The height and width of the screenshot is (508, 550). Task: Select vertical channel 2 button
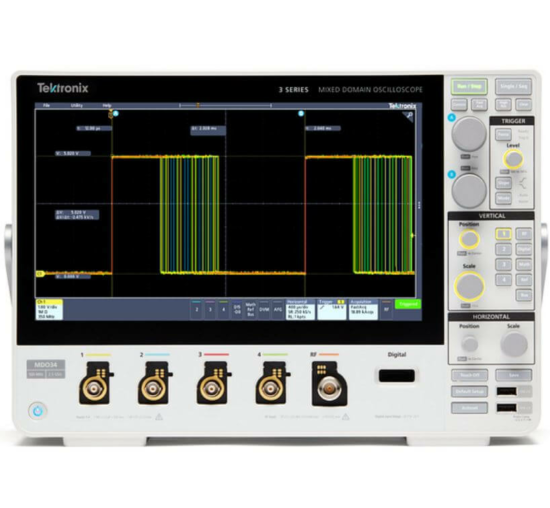503,249
